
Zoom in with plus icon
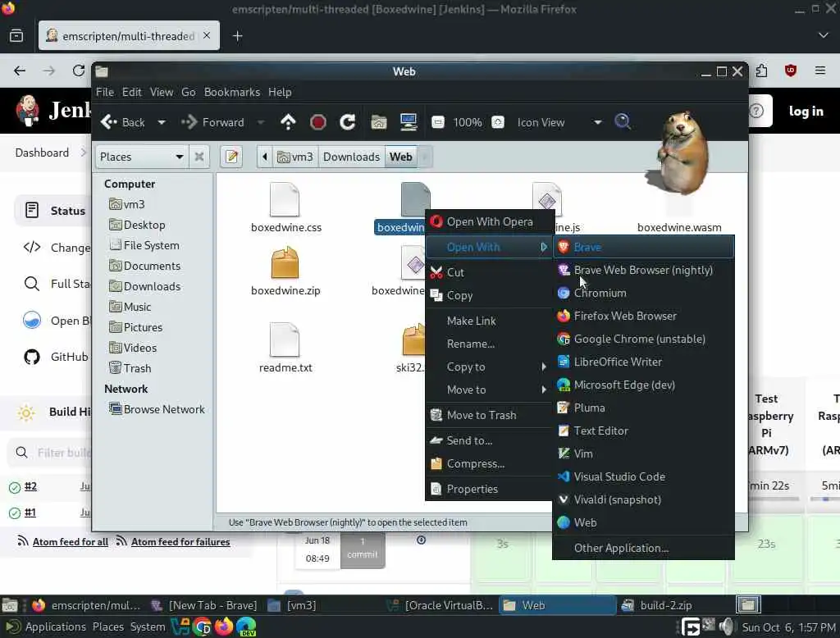[498, 122]
